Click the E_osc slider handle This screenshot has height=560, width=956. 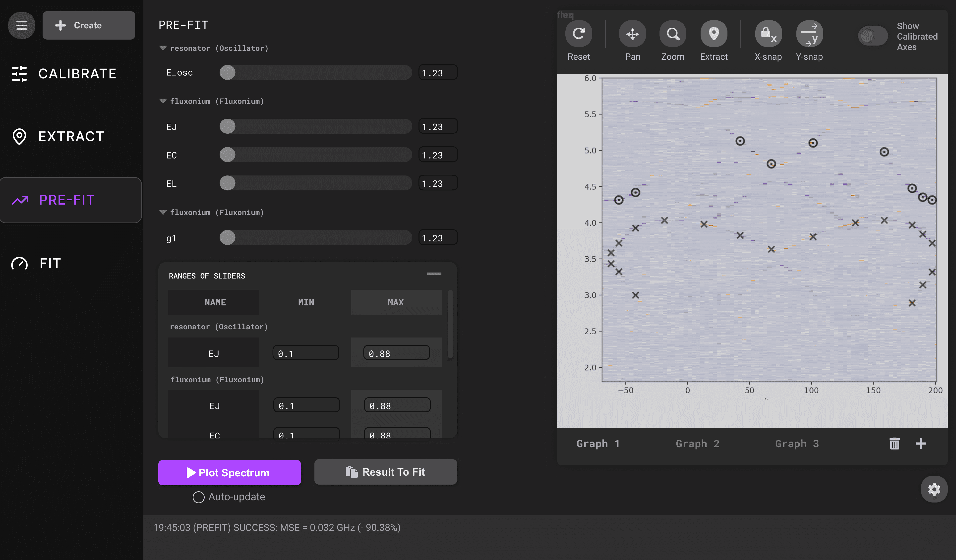click(228, 72)
